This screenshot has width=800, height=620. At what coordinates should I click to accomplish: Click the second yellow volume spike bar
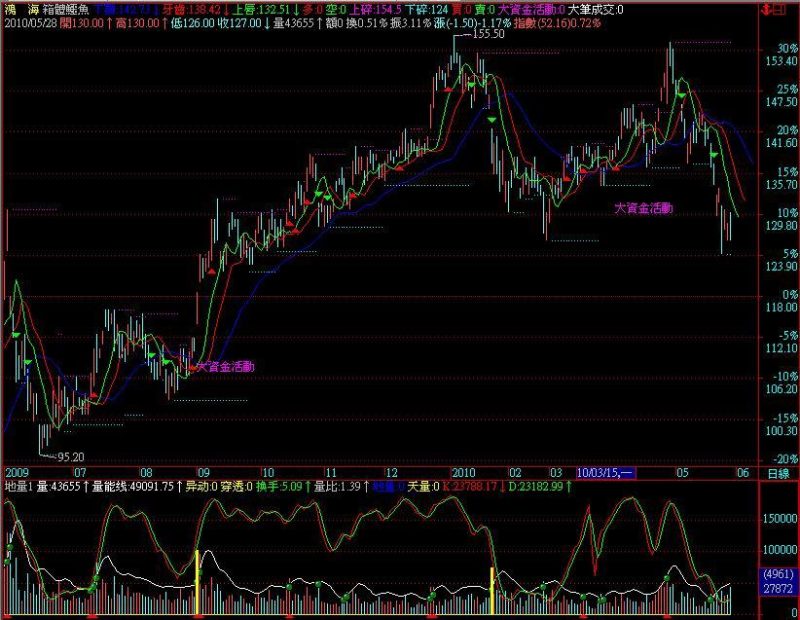click(x=492, y=591)
